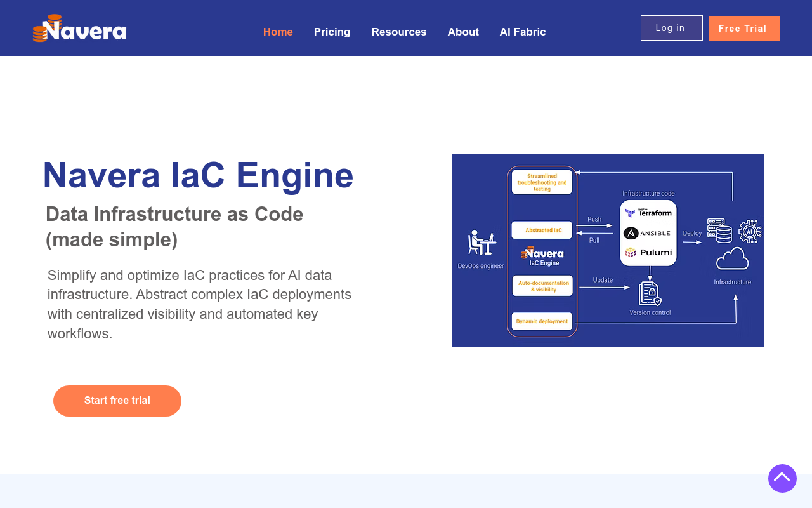This screenshot has width=812, height=508.
Task: Click the Navera IaC Engine logo in the diagram
Action: tap(542, 255)
